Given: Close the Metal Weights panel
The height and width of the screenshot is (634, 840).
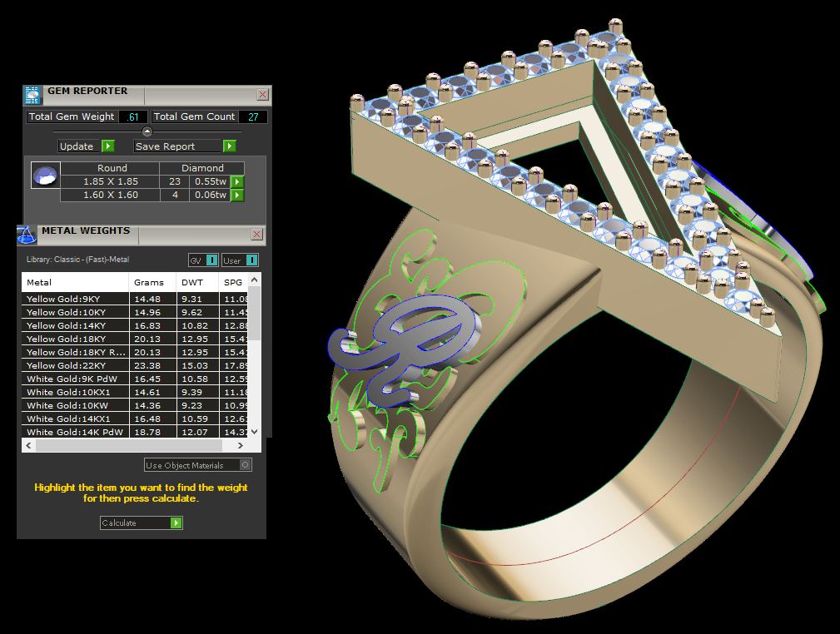Looking at the screenshot, I should coord(256,235).
